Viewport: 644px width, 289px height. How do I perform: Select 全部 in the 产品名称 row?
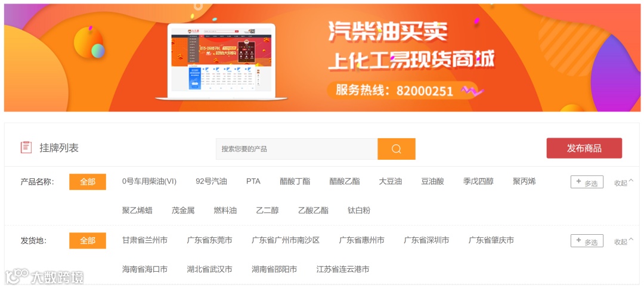(x=88, y=182)
